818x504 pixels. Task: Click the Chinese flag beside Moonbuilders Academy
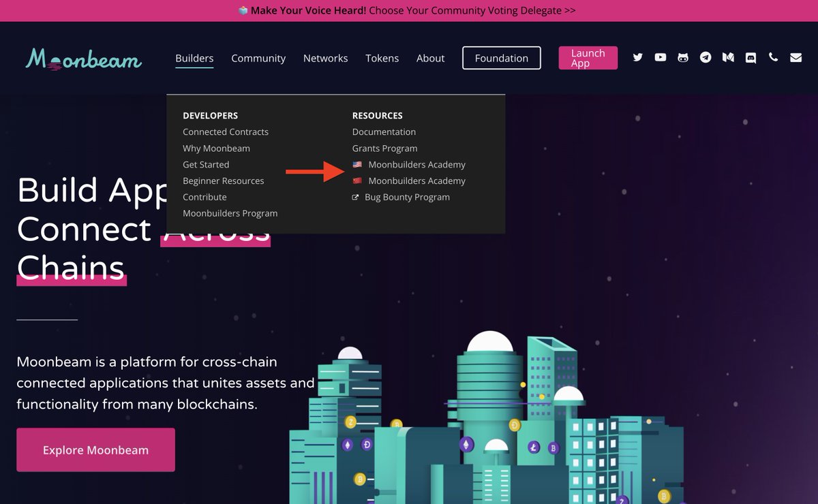(357, 181)
